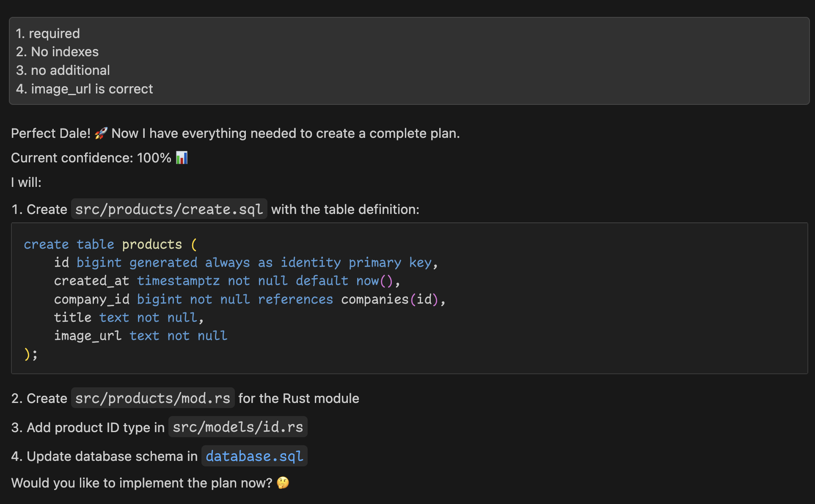Click the src/products/create.sql inline code path
The image size is (815, 504).
(169, 209)
